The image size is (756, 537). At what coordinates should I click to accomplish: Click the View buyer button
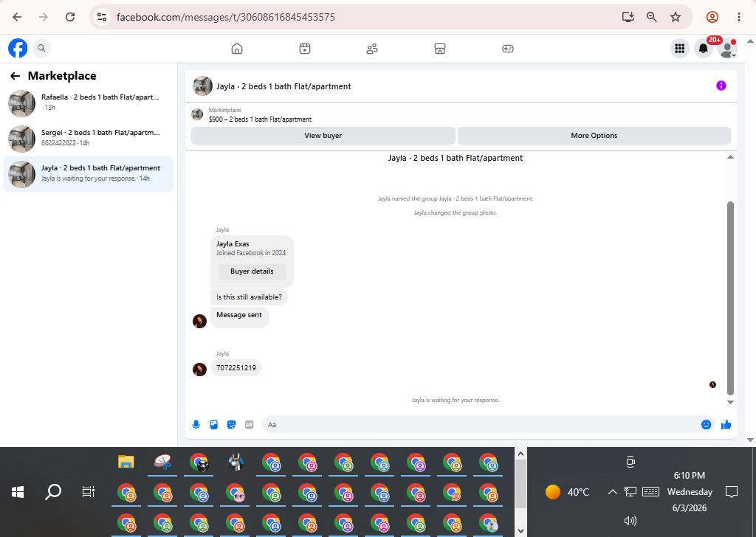click(323, 136)
